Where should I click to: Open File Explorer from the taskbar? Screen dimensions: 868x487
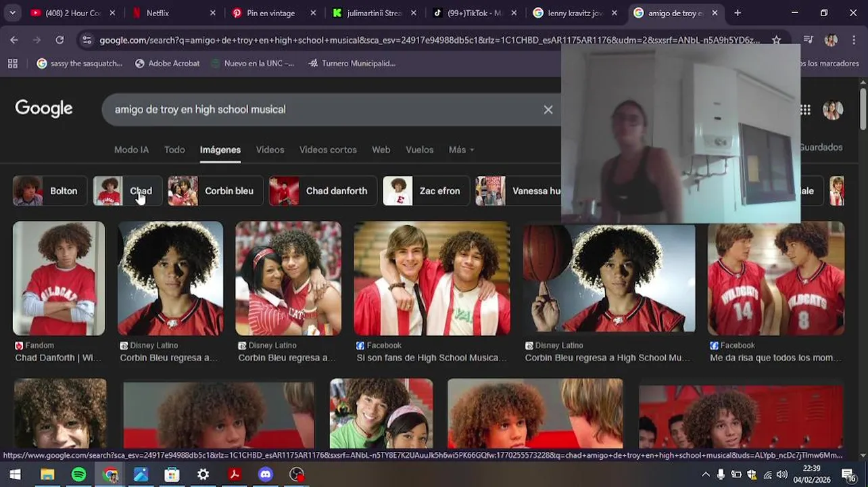(x=47, y=474)
